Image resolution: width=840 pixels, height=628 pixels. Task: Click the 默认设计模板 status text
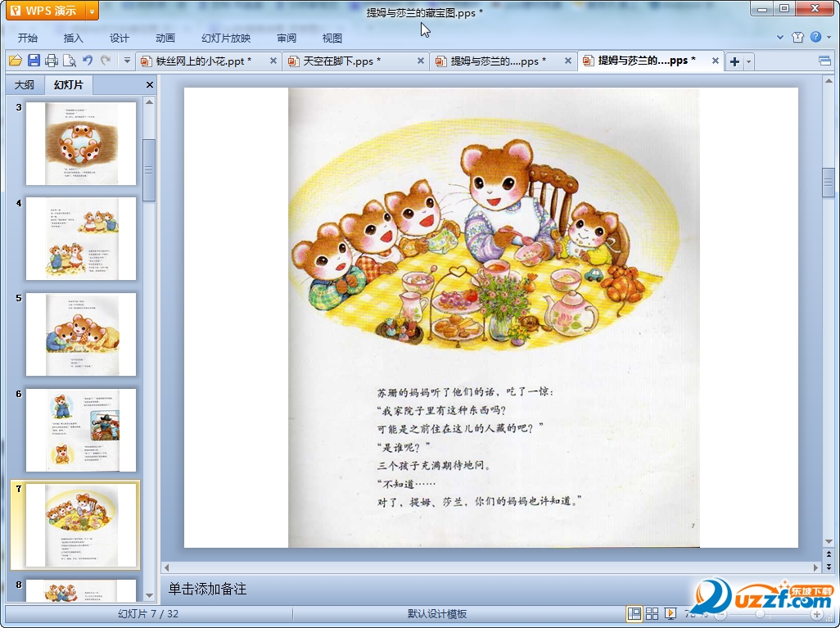coord(437,614)
